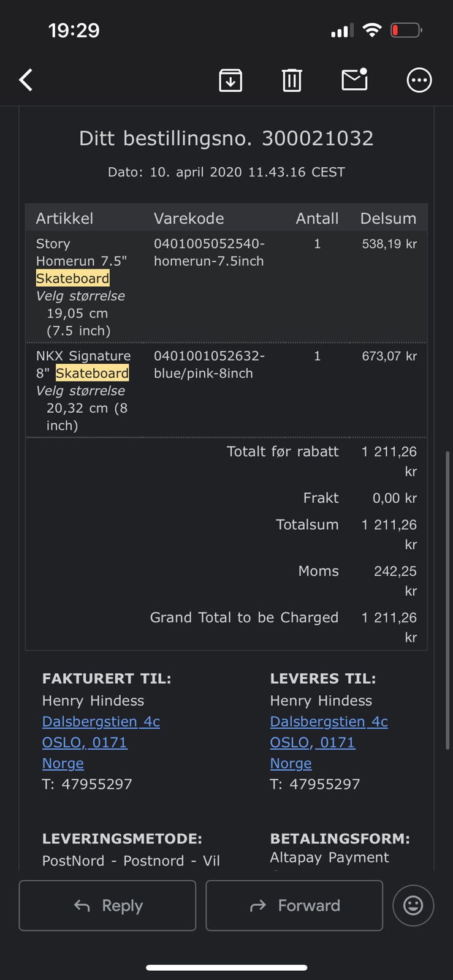This screenshot has width=453, height=980.
Task: Tap the back arrow icon
Action: pyautogui.click(x=26, y=80)
